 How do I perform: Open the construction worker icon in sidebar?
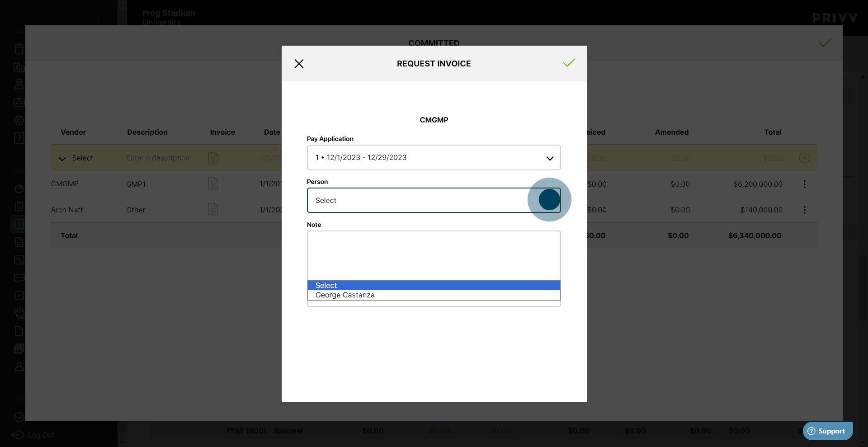pos(19,85)
